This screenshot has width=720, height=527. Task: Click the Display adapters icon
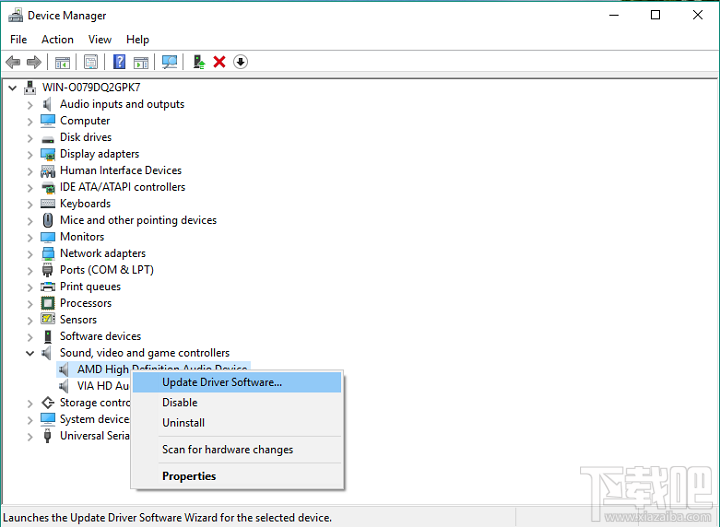coord(48,154)
